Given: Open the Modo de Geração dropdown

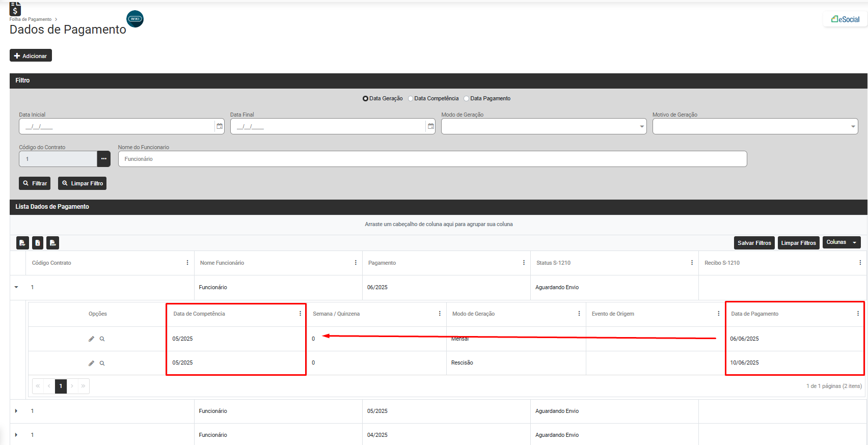Looking at the screenshot, I should point(544,126).
